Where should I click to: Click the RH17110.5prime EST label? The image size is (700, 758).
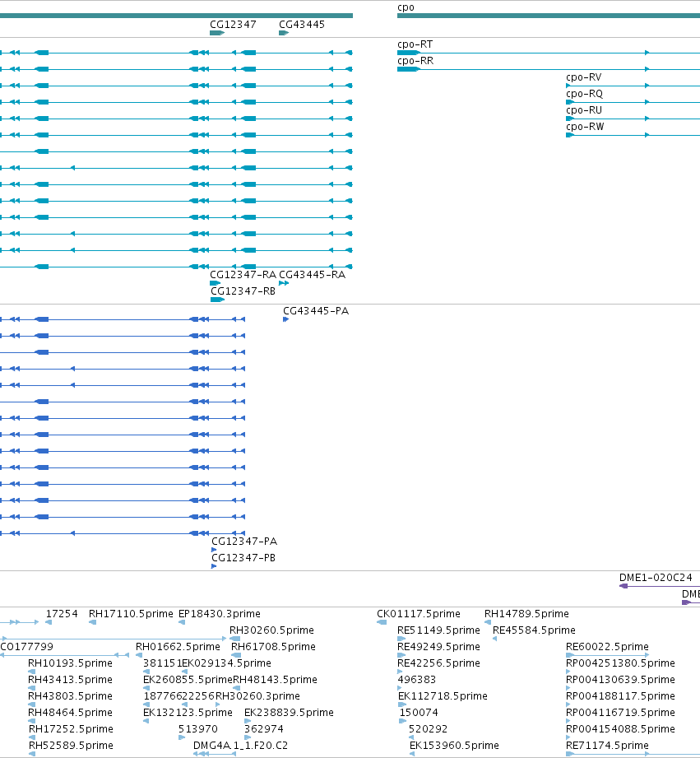[x=131, y=613]
